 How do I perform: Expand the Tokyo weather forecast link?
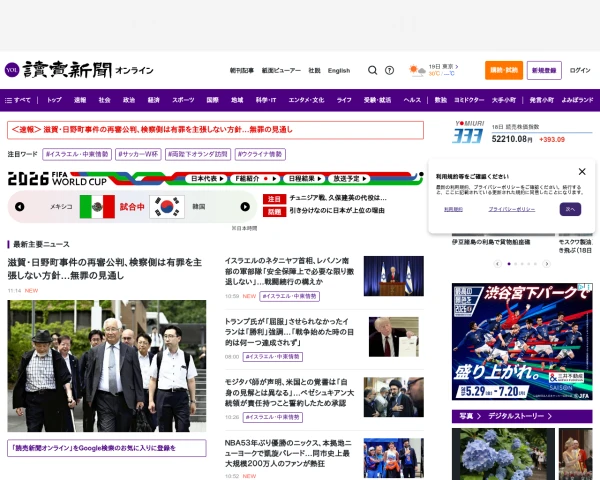pyautogui.click(x=443, y=67)
